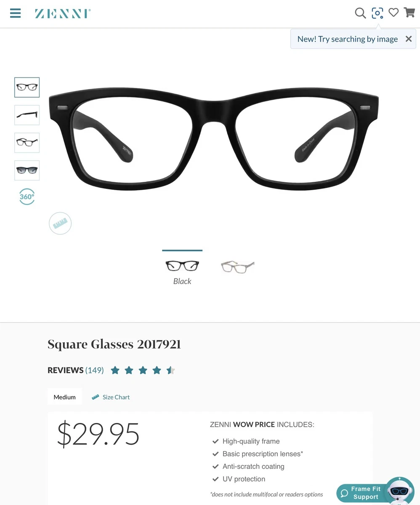The width and height of the screenshot is (420, 505).
Task: Open the hamburger navigation menu
Action: [16, 13]
